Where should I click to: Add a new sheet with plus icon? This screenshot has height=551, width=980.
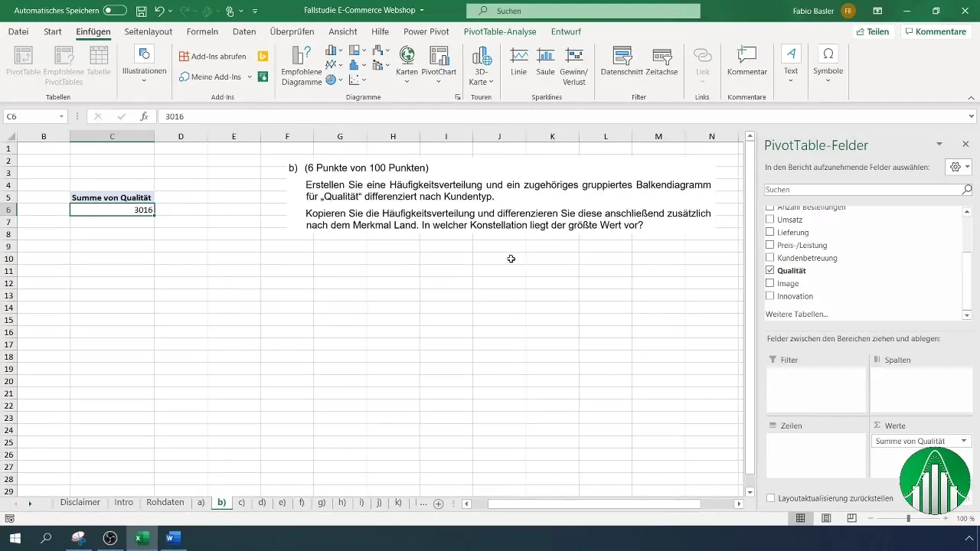tap(439, 504)
